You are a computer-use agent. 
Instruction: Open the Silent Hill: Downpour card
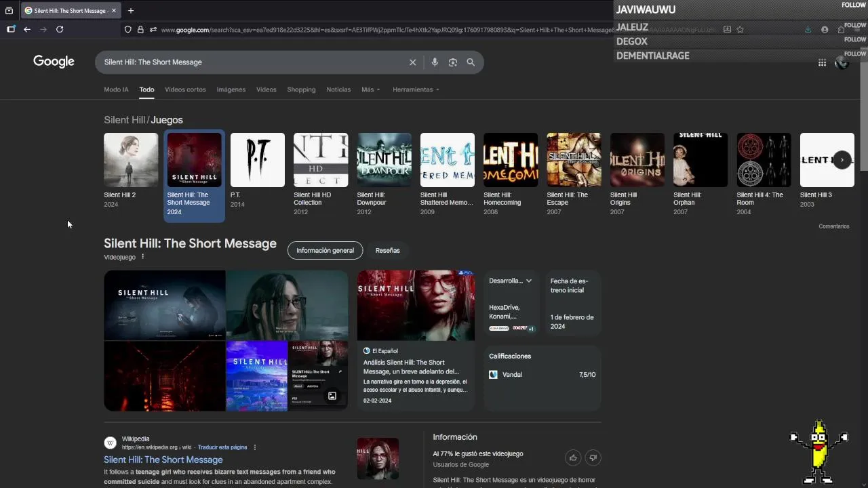(384, 174)
